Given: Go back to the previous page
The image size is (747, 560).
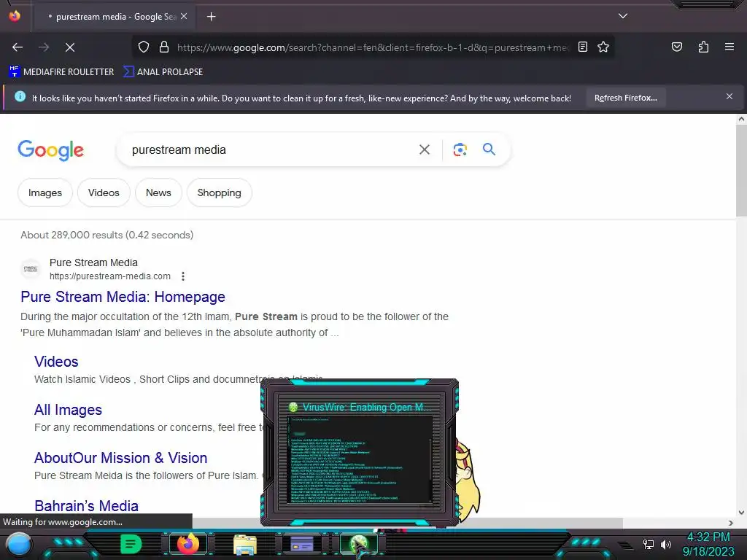Looking at the screenshot, I should point(18,47).
